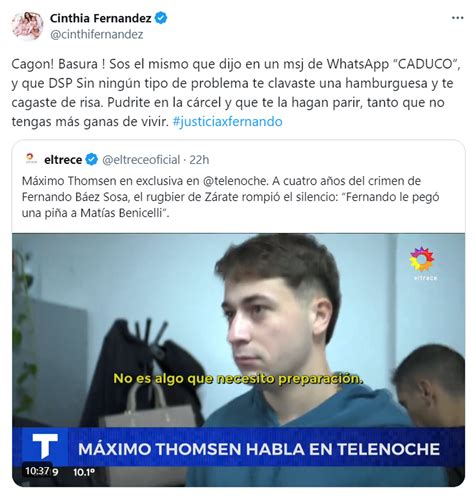474x496 pixels.
Task: Click the eltrece account logo avatar
Action: click(31, 159)
